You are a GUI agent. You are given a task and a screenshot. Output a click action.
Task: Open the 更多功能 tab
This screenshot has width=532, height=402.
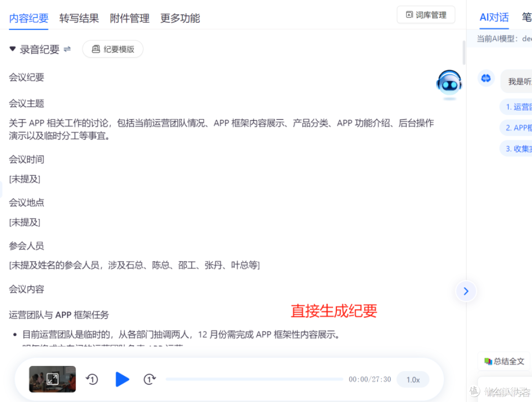coord(180,18)
